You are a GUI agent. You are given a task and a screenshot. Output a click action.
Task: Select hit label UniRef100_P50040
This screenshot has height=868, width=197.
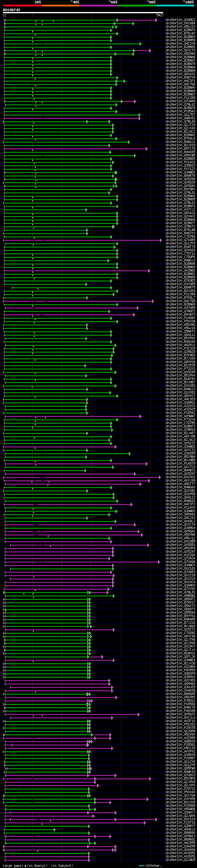click(180, 792)
